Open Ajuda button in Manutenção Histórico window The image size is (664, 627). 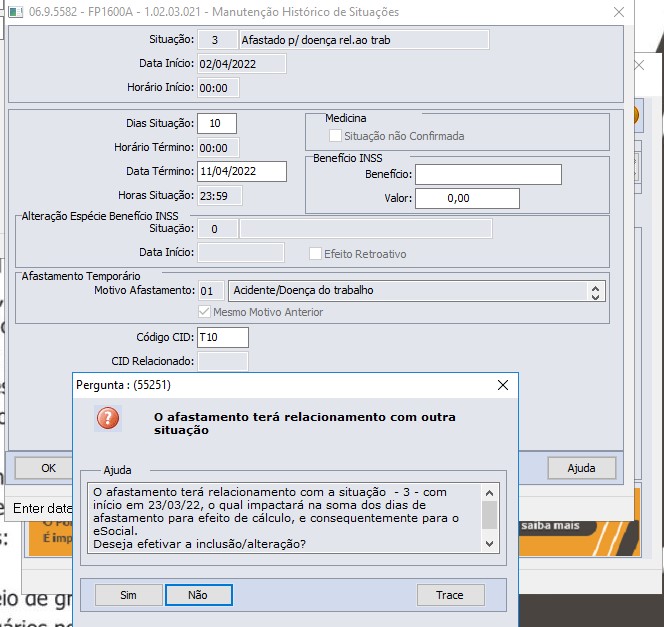581,468
